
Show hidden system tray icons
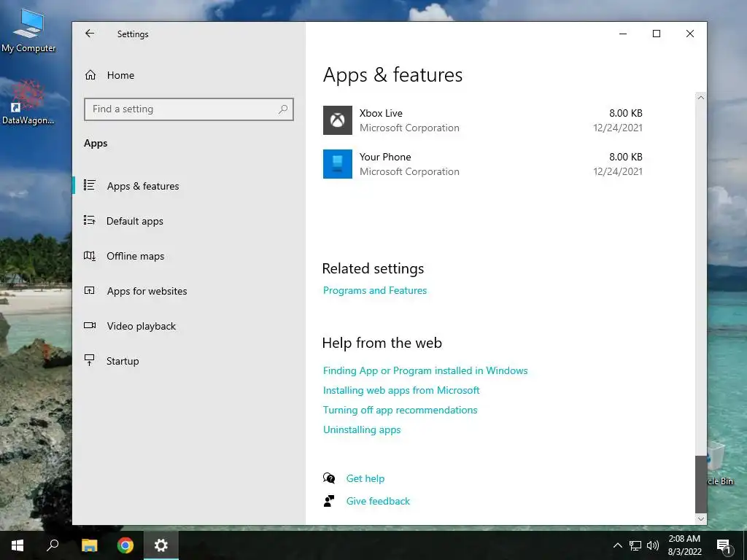pos(617,545)
